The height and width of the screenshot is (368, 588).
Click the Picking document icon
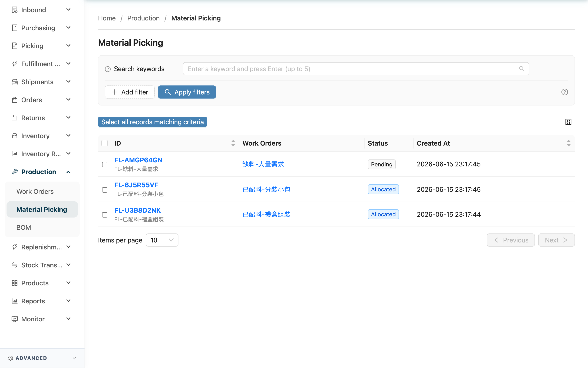click(14, 46)
